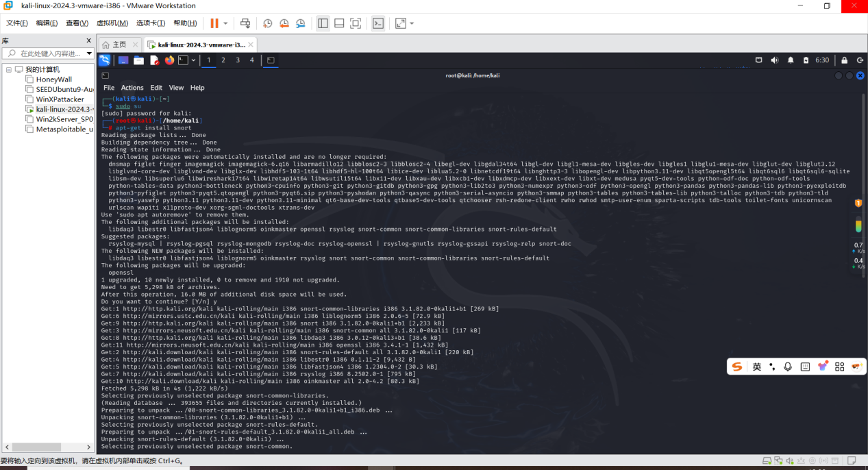868x470 pixels.
Task: Click the show desktop icon in Kali panel
Action: [x=123, y=60]
